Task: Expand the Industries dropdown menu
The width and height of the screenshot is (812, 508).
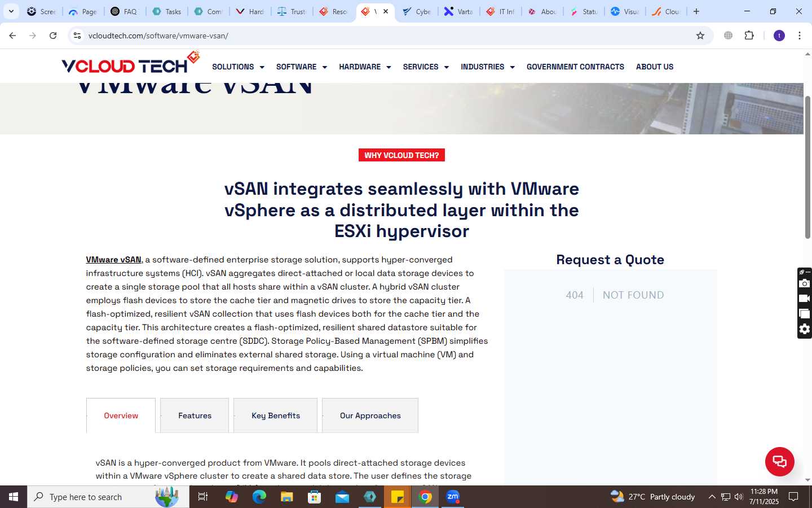Action: [x=488, y=67]
